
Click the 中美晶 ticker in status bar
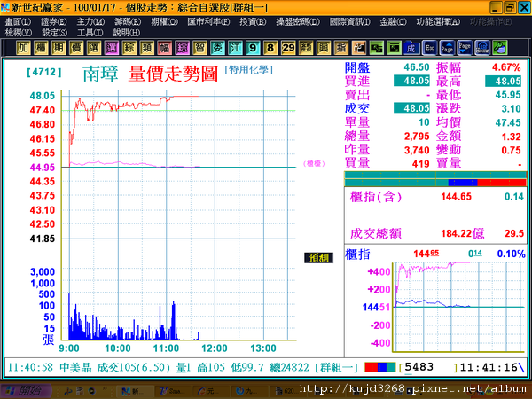tap(75, 367)
